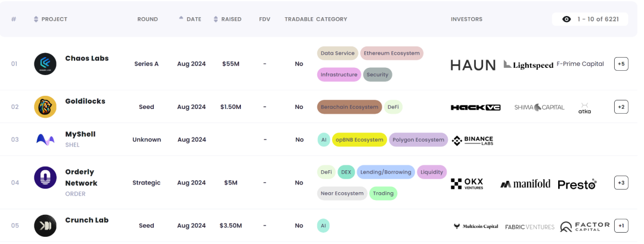Open the Orderly Network project name link
644x244 pixels.
pos(81,177)
